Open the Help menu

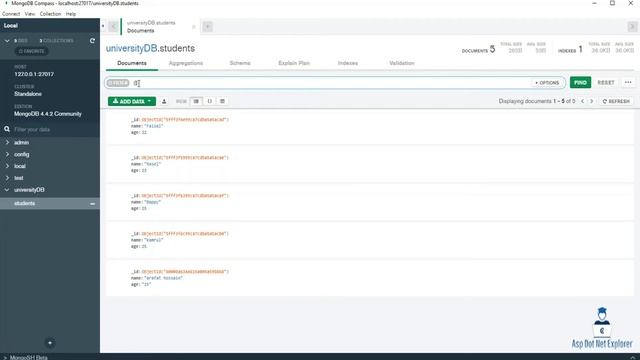[71, 14]
